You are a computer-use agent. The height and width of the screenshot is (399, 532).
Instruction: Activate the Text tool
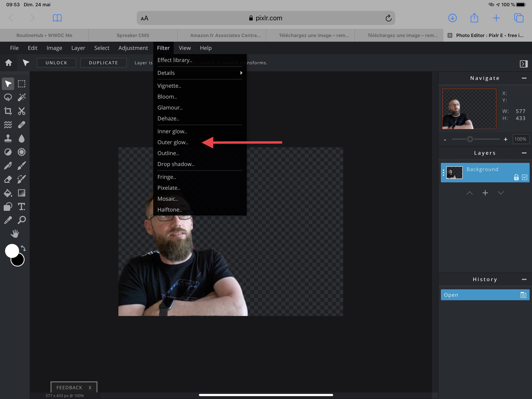point(21,207)
